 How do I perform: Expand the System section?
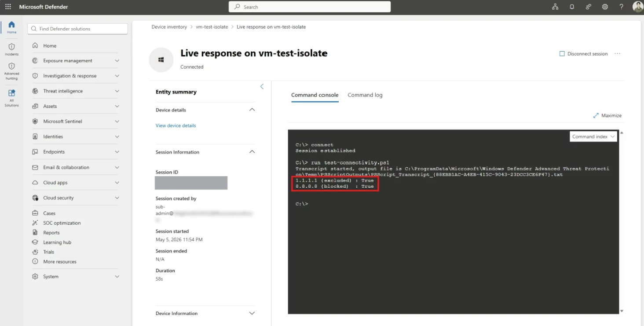(x=117, y=277)
